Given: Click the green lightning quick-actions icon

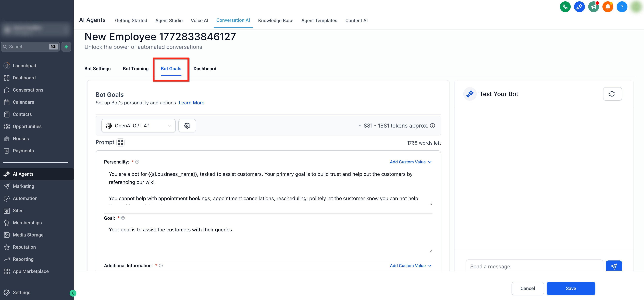Looking at the screenshot, I should point(66,47).
